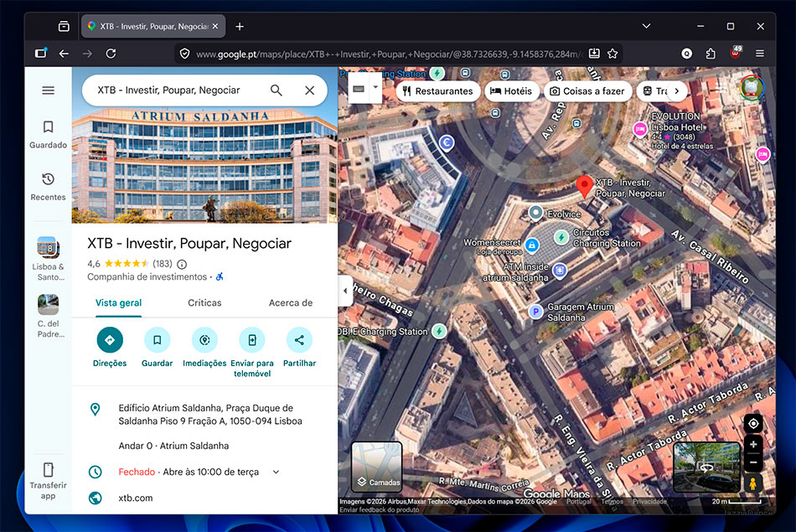
Task: Click the DBI.E Charging Station marker
Action: coord(439,332)
